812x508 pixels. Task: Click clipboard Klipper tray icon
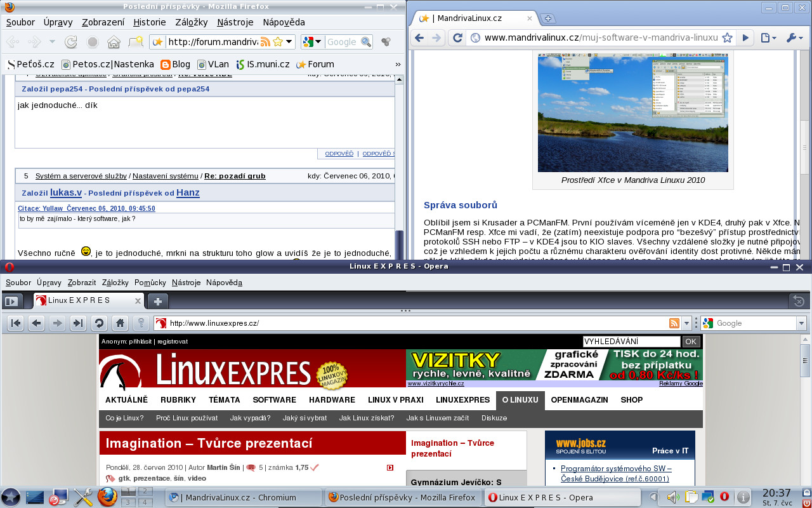pyautogui.click(x=691, y=497)
